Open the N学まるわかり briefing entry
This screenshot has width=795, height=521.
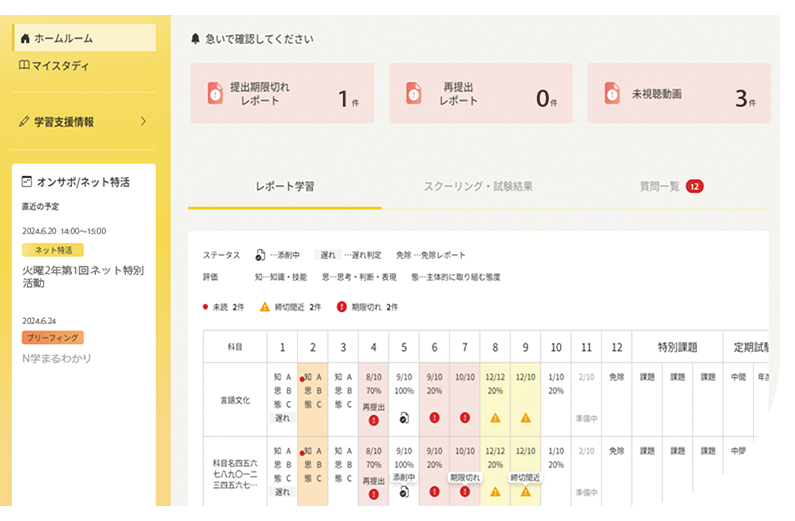pyautogui.click(x=57, y=358)
